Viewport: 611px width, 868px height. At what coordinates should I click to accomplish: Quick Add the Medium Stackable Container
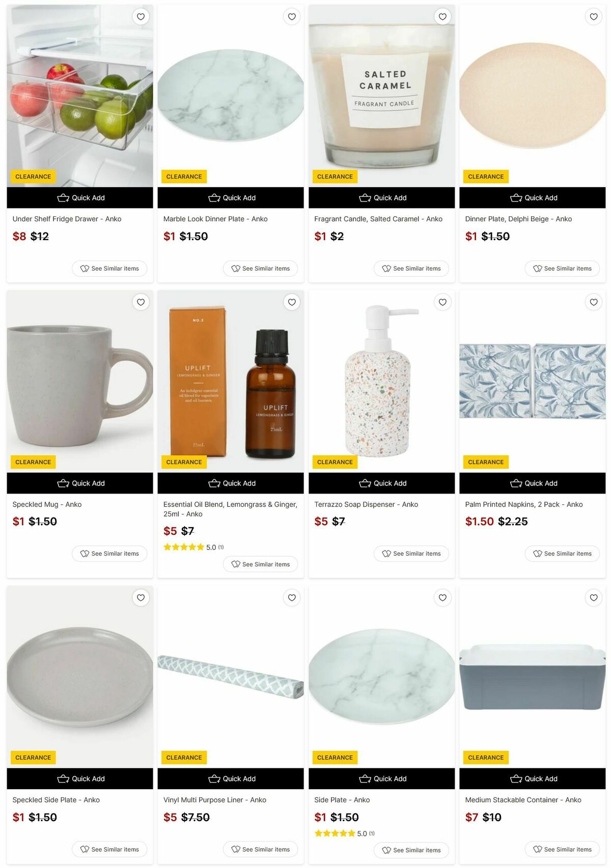coord(533,779)
